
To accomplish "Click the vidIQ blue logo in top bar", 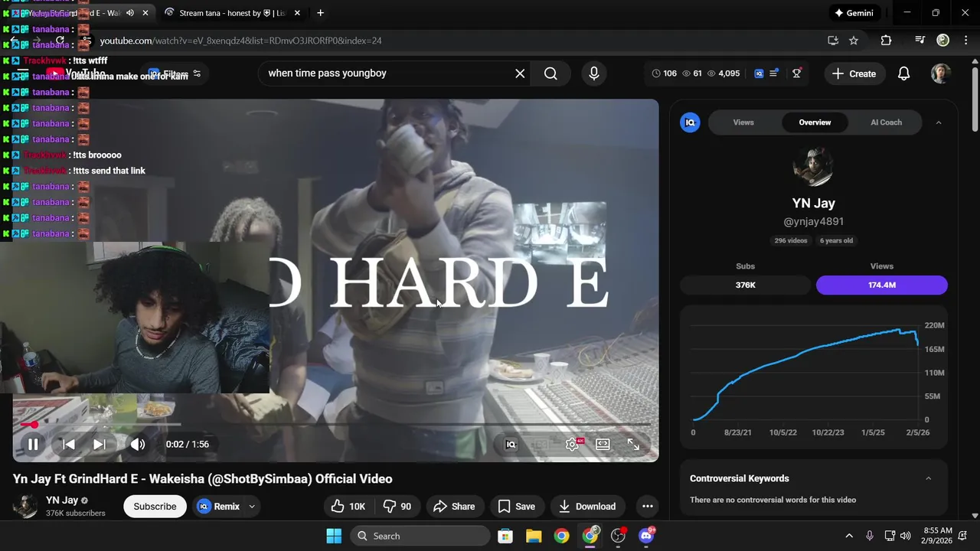I will (x=759, y=73).
